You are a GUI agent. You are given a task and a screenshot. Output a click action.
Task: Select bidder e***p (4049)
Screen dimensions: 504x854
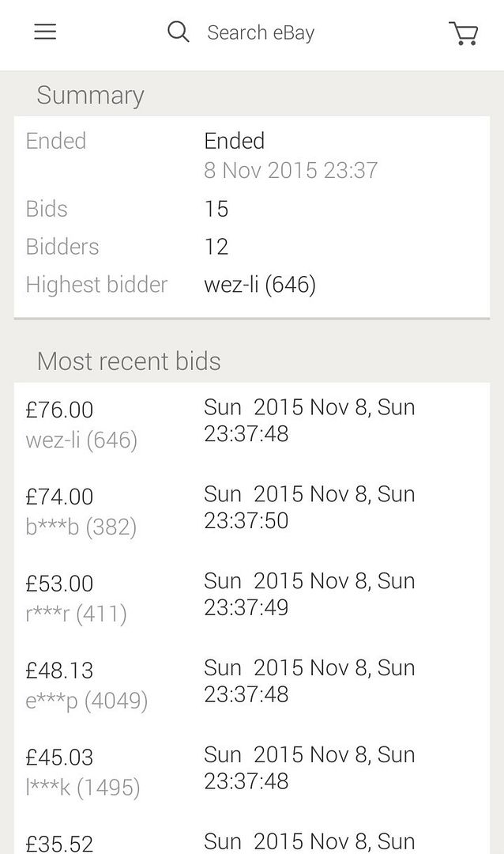[86, 701]
